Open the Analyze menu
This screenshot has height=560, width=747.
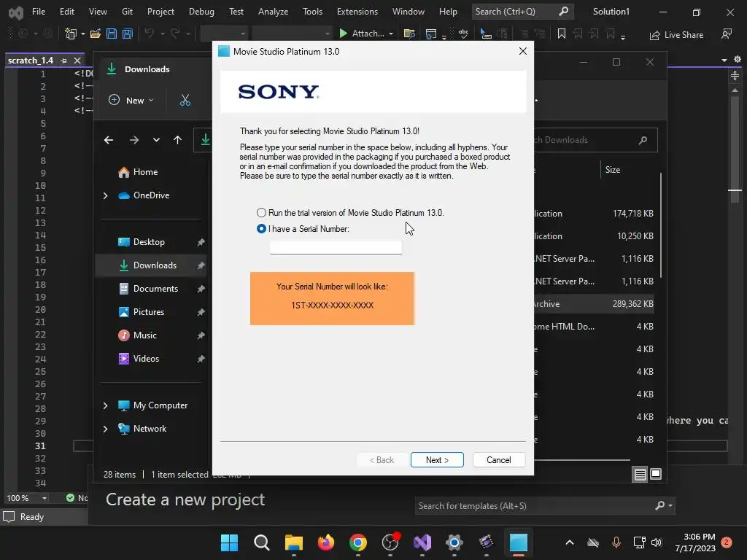coord(273,12)
